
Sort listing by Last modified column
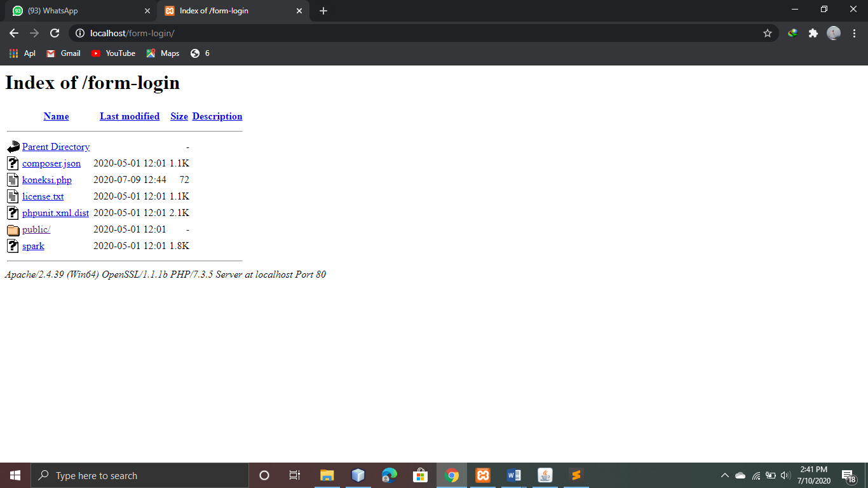click(130, 116)
